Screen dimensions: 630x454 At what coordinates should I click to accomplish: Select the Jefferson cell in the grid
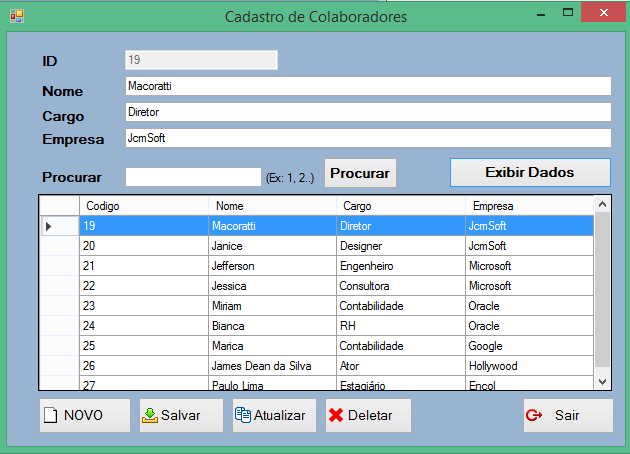[x=272, y=266]
